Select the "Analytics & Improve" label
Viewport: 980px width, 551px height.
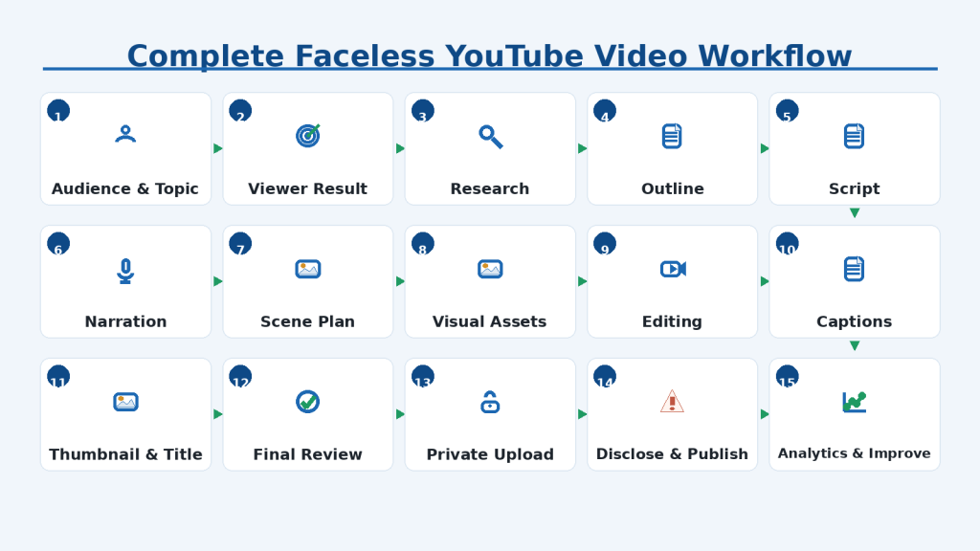pos(855,453)
